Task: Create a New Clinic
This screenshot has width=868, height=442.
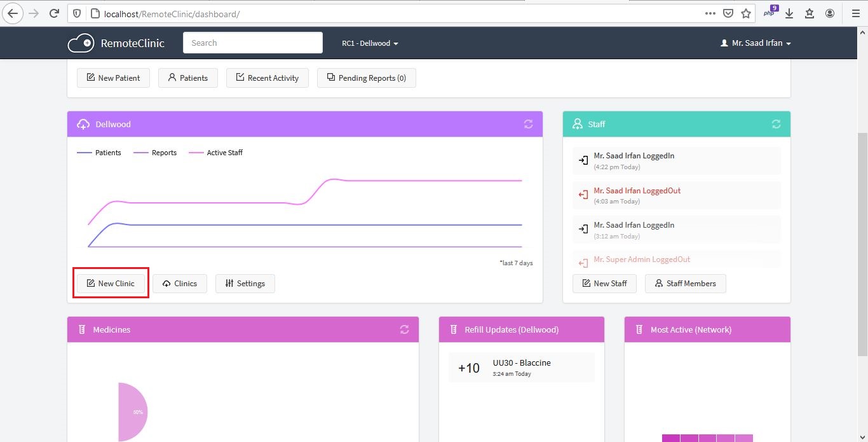Action: [111, 283]
